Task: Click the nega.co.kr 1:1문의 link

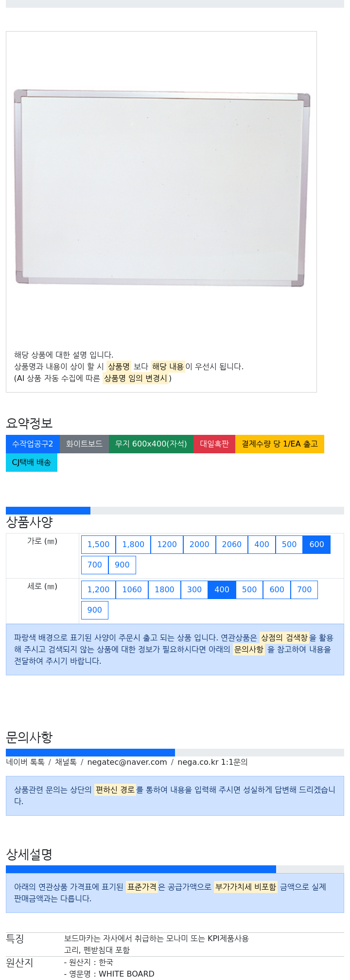Action: 212,762
